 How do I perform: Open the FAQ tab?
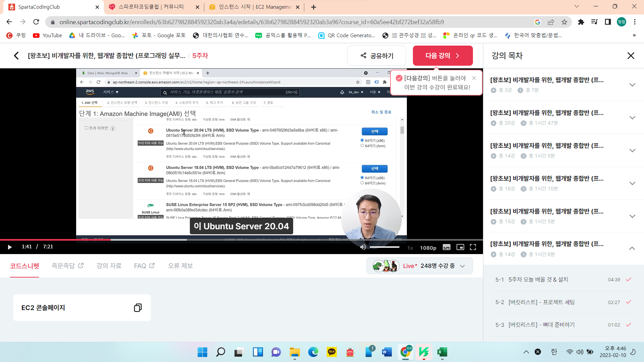tap(144, 266)
